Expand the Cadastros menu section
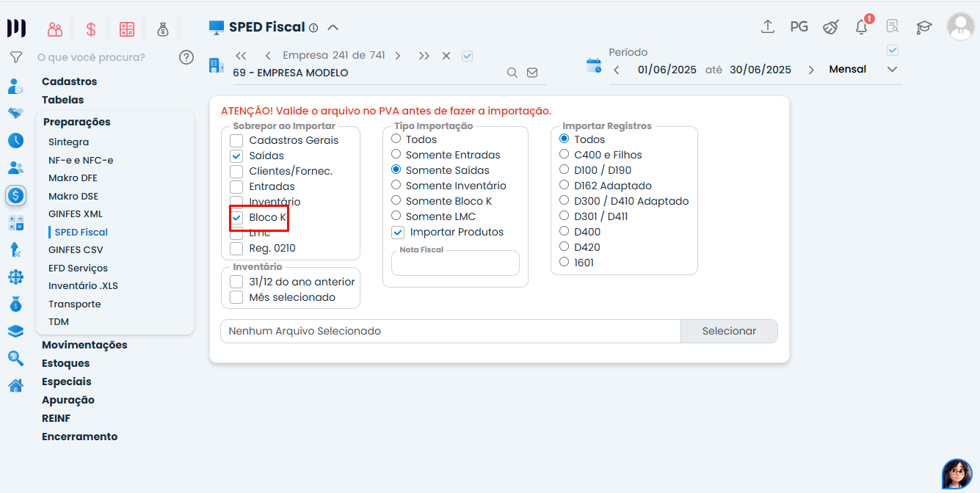The width and height of the screenshot is (980, 493). [x=69, y=81]
